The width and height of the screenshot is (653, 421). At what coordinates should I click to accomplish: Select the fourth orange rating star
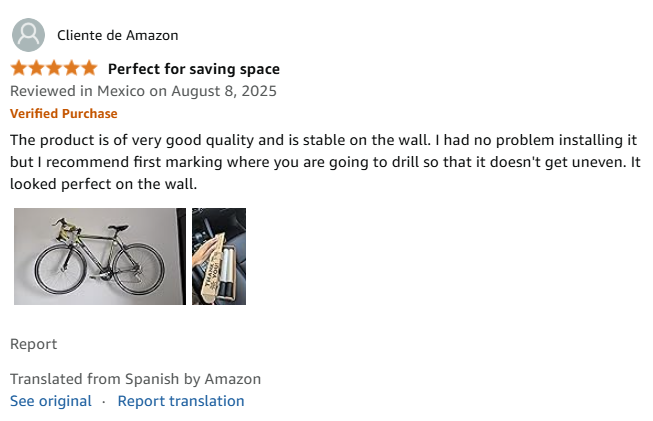pyautogui.click(x=71, y=69)
